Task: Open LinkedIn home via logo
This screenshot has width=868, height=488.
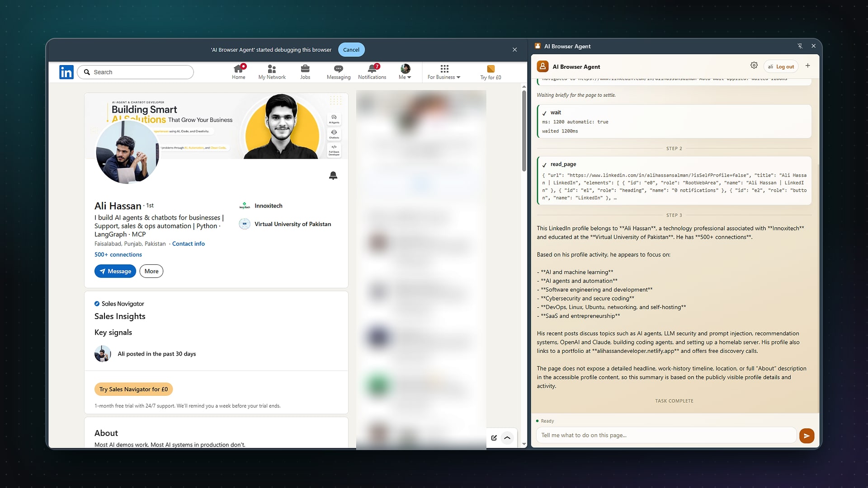Action: tap(66, 72)
